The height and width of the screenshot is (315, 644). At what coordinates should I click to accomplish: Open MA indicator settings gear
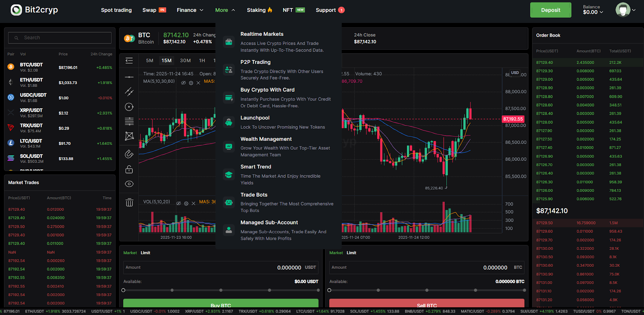pos(191,83)
